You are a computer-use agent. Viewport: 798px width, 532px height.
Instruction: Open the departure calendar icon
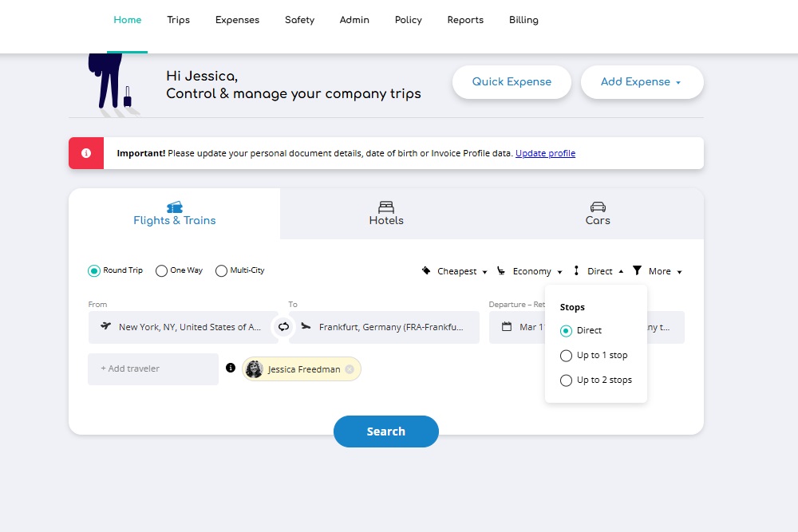tap(506, 327)
